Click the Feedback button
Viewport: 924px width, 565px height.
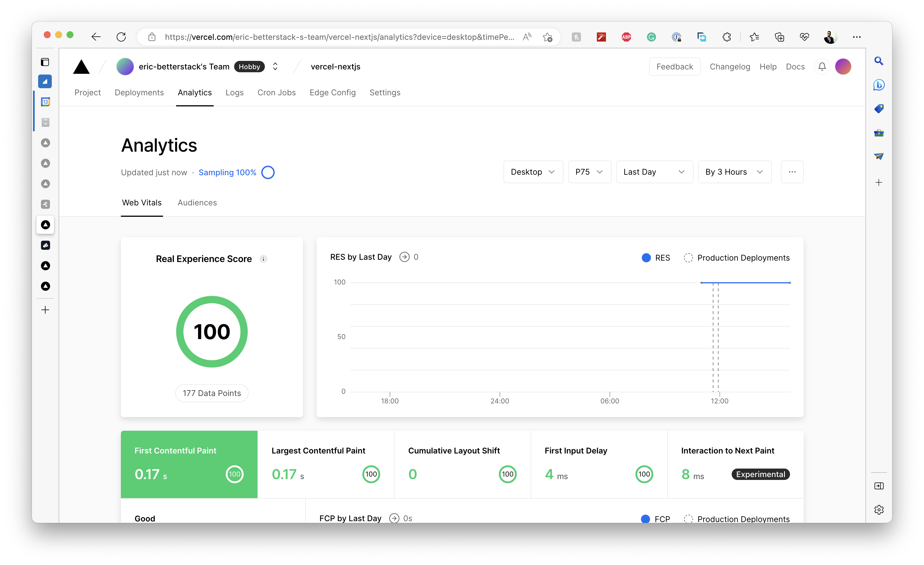pos(674,66)
